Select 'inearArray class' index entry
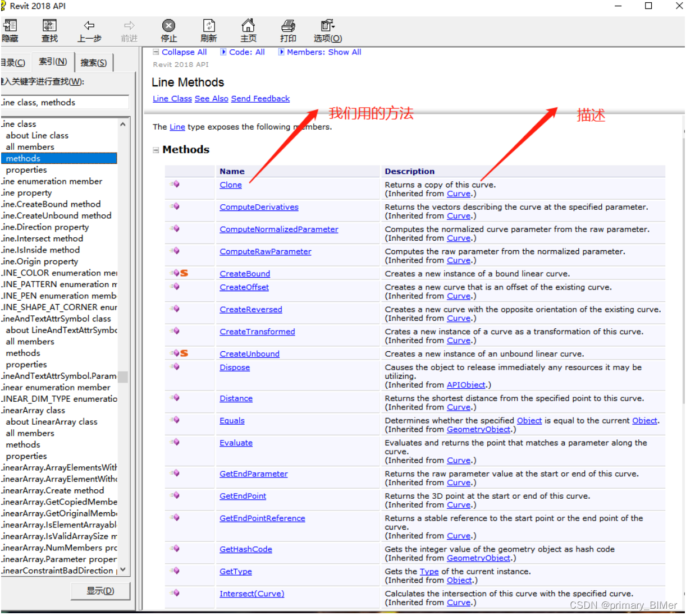Viewport: 686px width, 616px height. (33, 411)
